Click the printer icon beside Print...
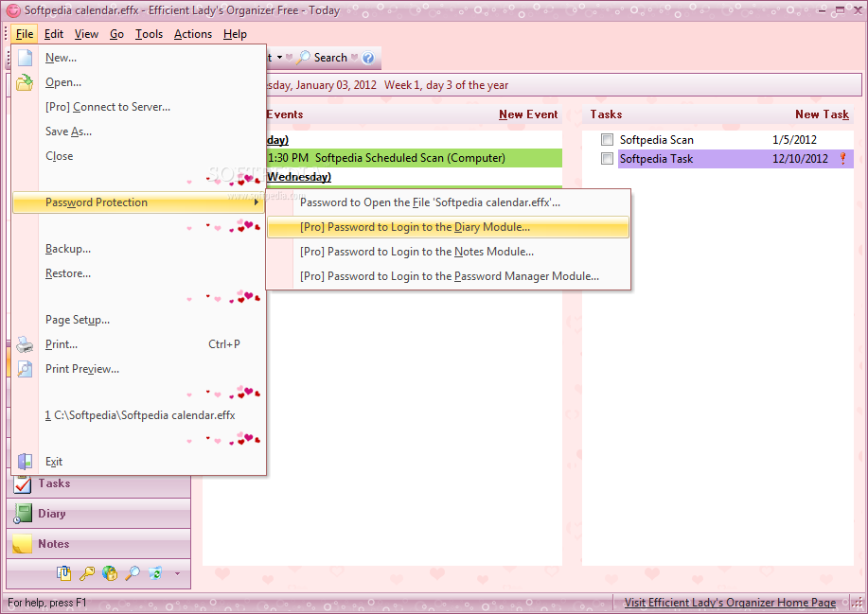The image size is (868, 614). pos(25,344)
